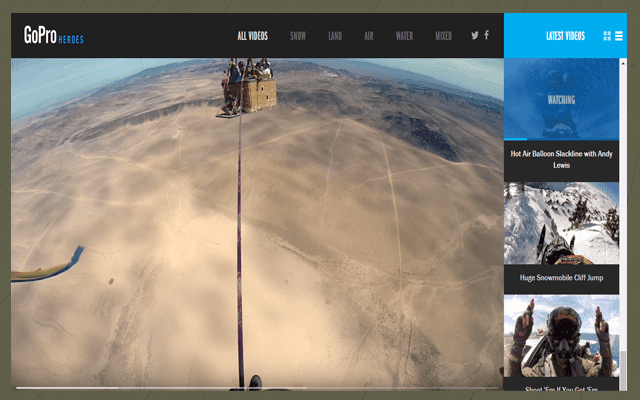Click the GoPro Heroes logo

tap(53, 36)
